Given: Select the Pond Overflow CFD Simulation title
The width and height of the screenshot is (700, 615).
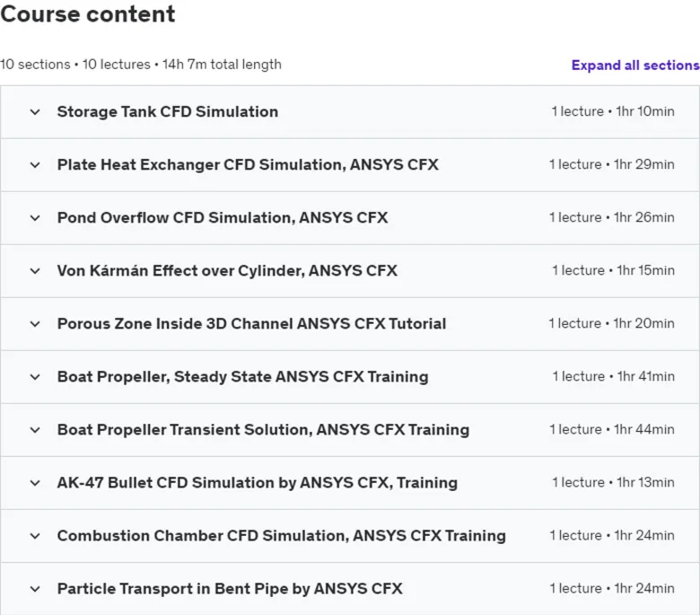Looking at the screenshot, I should [223, 217].
